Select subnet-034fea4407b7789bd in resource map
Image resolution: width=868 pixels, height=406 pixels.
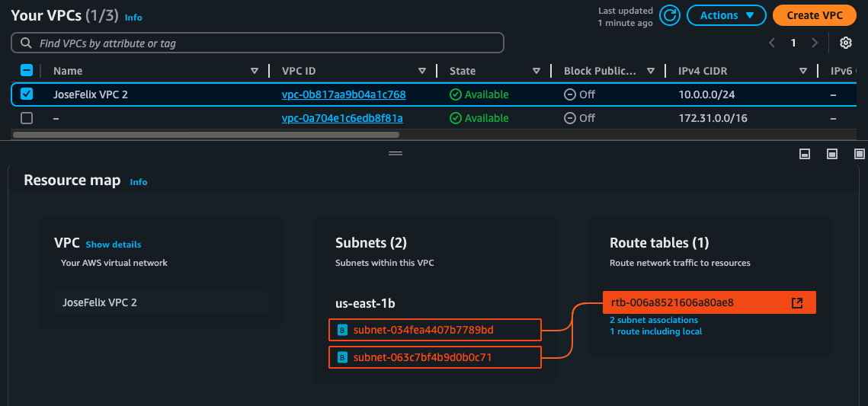(434, 331)
